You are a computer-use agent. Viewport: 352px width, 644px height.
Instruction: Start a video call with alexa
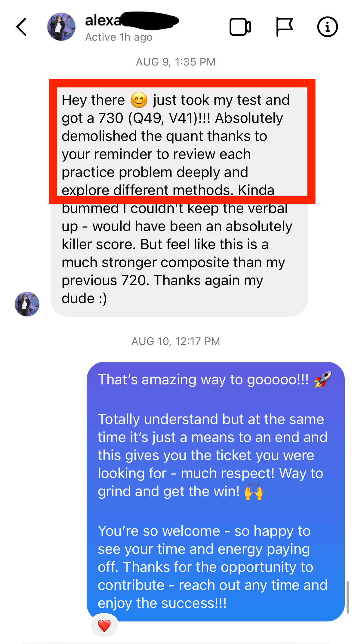point(240,27)
